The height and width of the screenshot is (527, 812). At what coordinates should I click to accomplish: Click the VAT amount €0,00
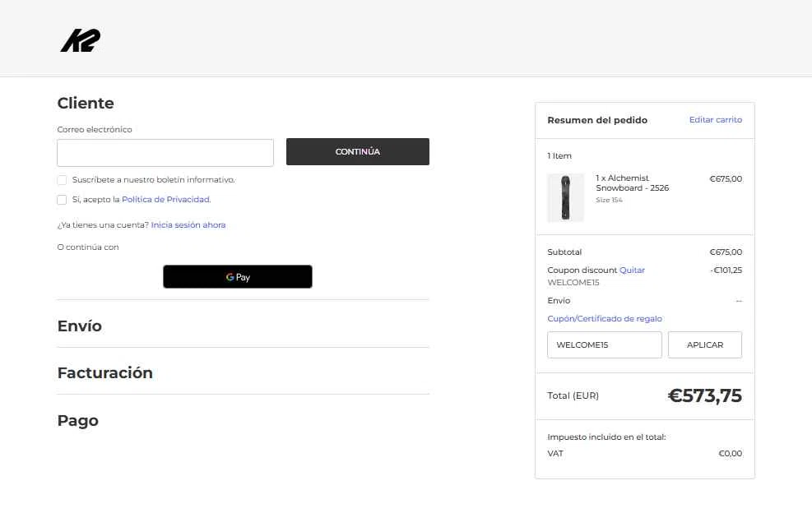(x=731, y=454)
